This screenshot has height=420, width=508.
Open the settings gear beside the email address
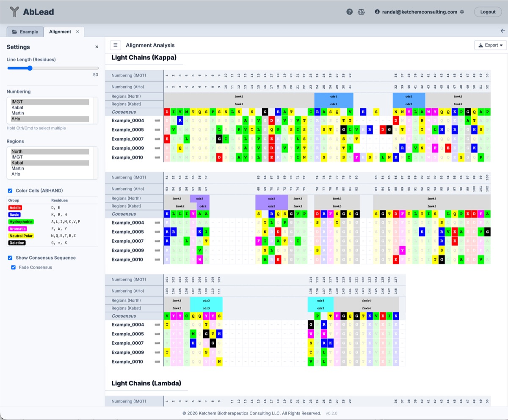coord(462,12)
